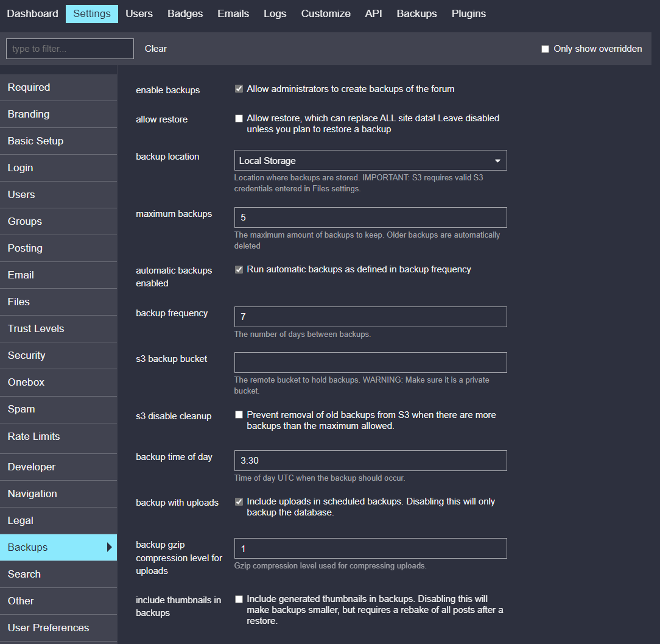The height and width of the screenshot is (644, 660).
Task: Enable include thumbnails in backups
Action: pyautogui.click(x=239, y=599)
